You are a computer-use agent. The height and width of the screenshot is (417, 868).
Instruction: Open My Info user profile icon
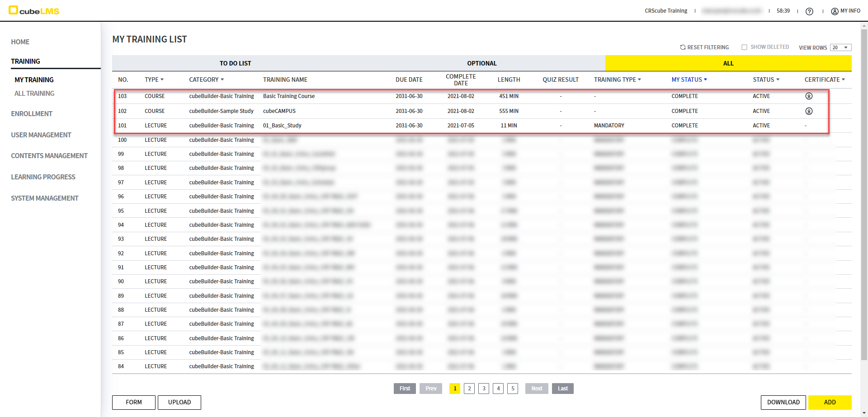click(835, 11)
